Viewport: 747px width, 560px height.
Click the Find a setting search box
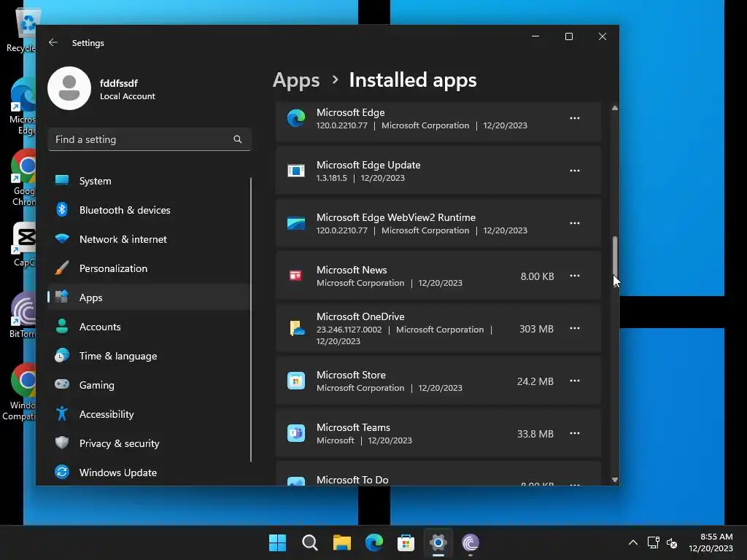pos(149,139)
